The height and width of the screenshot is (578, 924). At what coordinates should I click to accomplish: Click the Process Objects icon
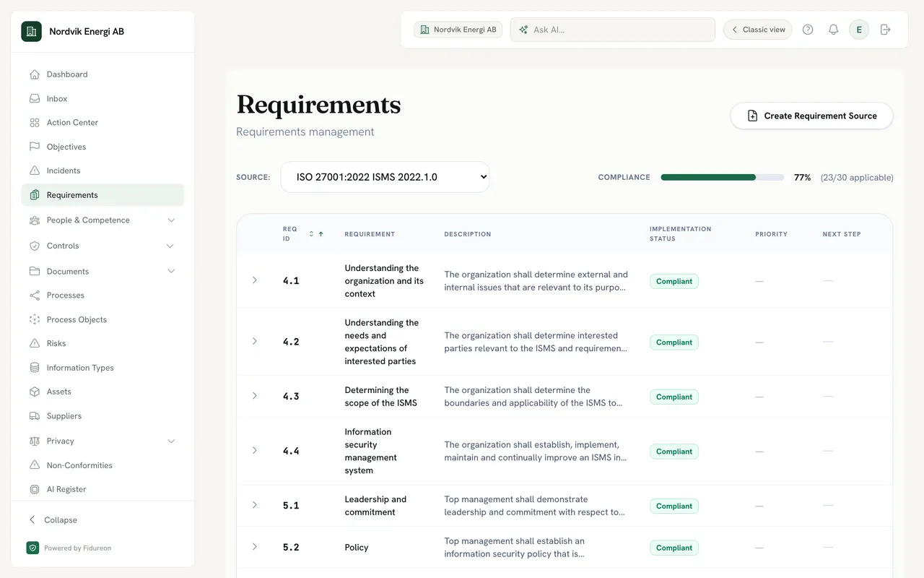pos(34,319)
